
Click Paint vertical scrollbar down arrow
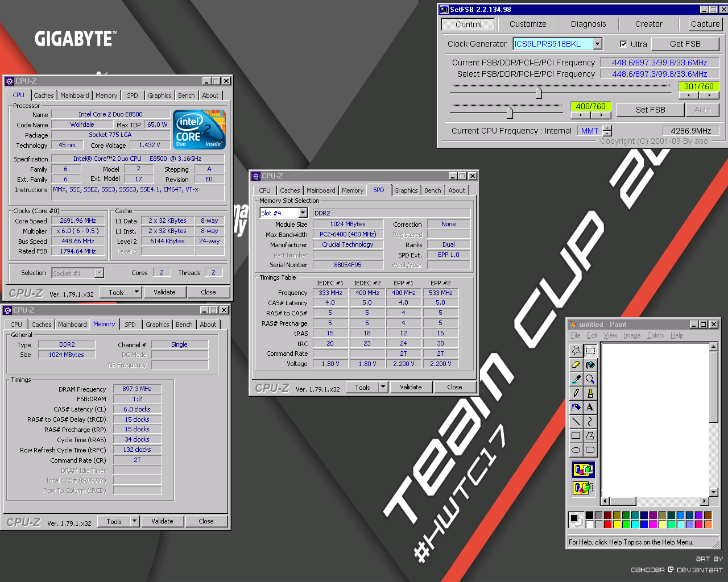(x=713, y=492)
